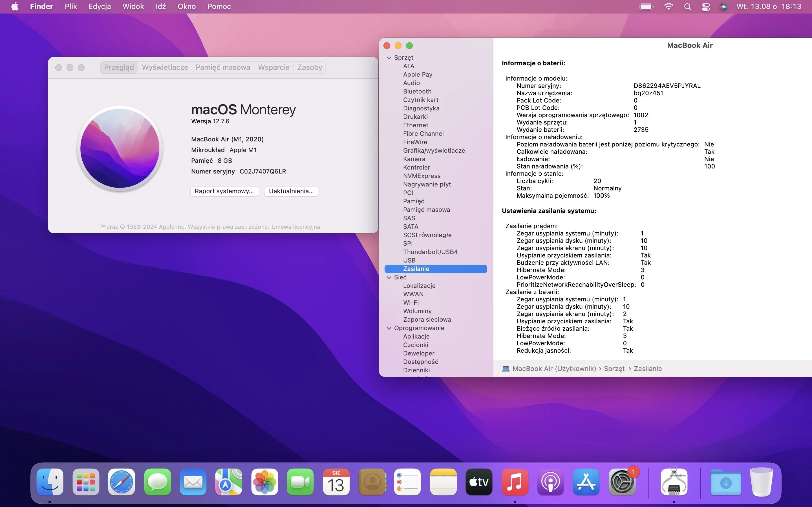Select Bluetooth in the hardware sidebar
The width and height of the screenshot is (812, 507).
[x=417, y=91]
